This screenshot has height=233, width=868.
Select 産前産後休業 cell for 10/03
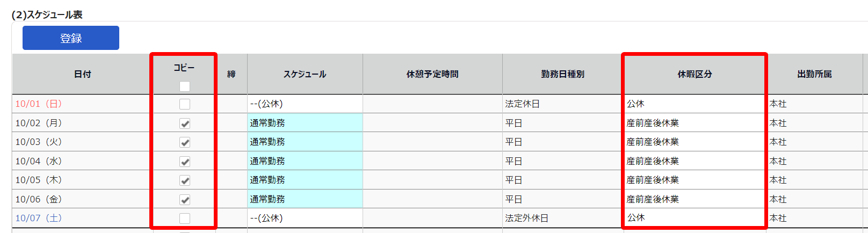point(653,142)
